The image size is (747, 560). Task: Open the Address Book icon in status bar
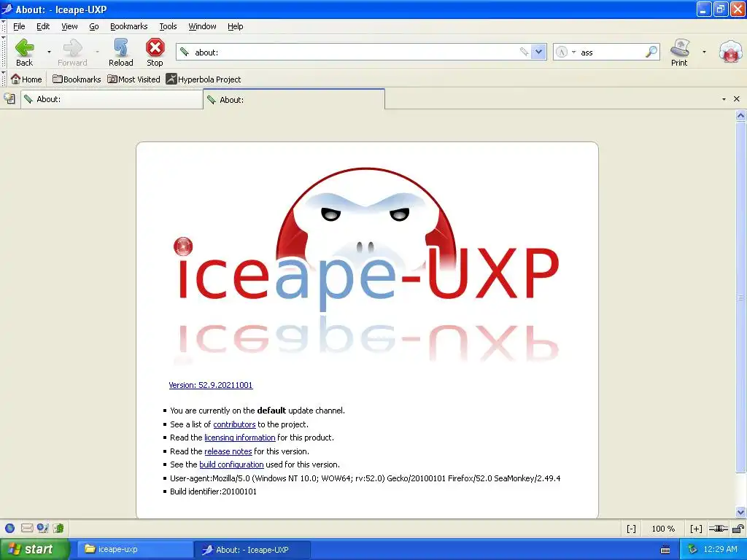pyautogui.click(x=58, y=528)
